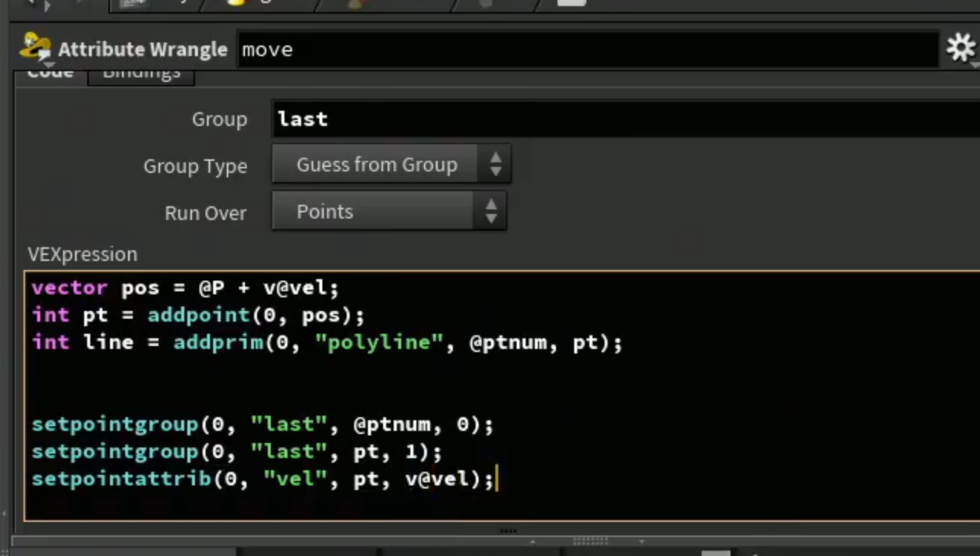This screenshot has width=980, height=556.
Task: Switch to the Code tab
Action: (x=50, y=74)
